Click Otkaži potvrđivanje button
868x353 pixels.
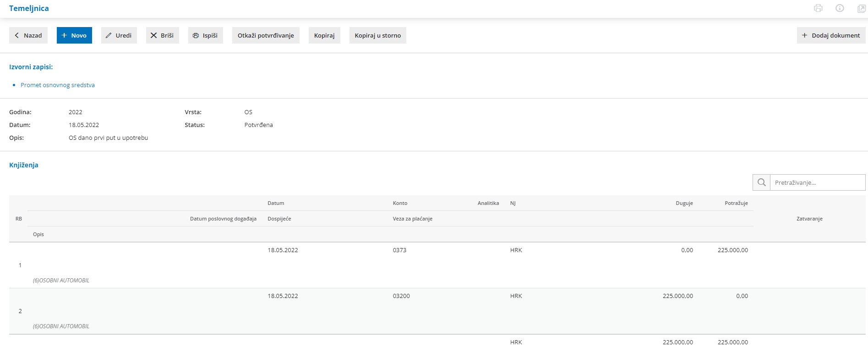coord(266,35)
